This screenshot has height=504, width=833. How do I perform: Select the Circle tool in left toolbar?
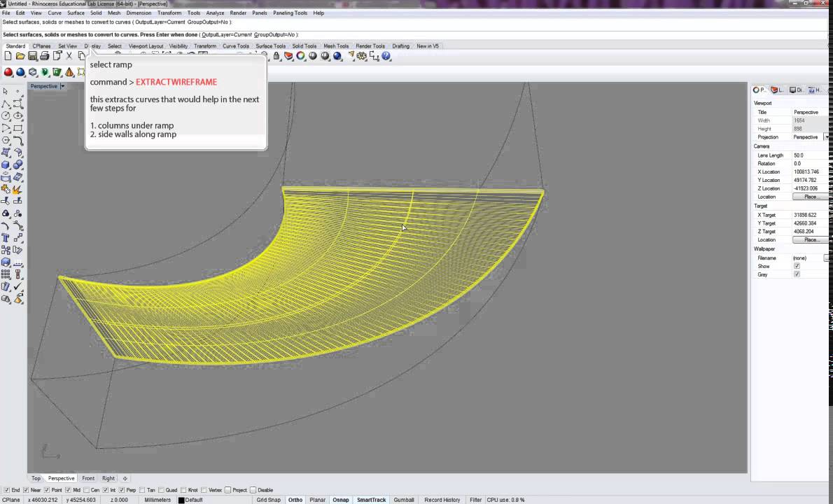[x=6, y=115]
